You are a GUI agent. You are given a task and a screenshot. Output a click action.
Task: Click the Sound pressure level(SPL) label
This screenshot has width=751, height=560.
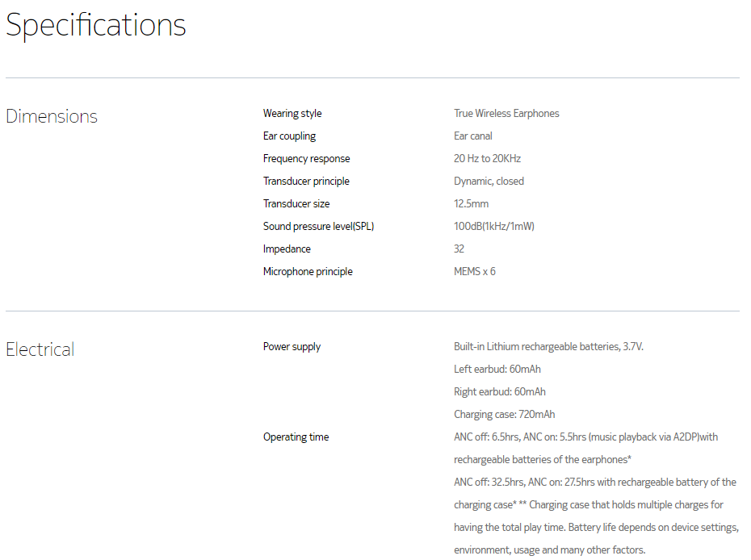(318, 227)
